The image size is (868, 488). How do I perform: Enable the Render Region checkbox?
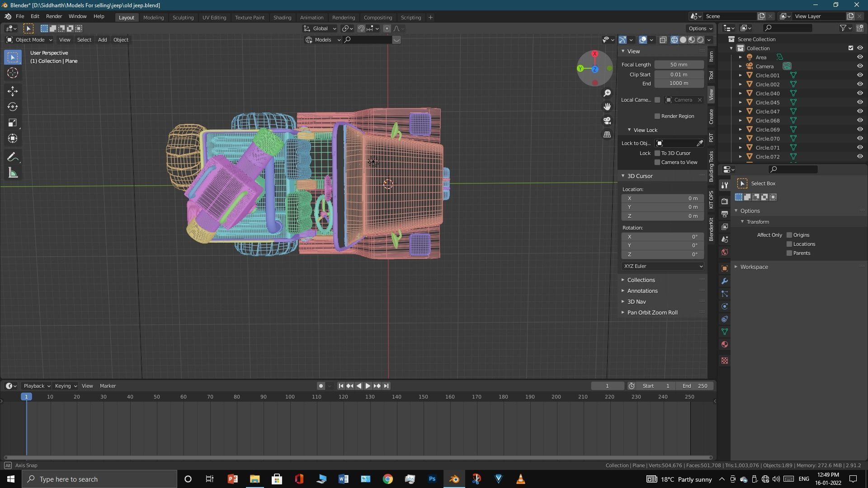coord(657,116)
